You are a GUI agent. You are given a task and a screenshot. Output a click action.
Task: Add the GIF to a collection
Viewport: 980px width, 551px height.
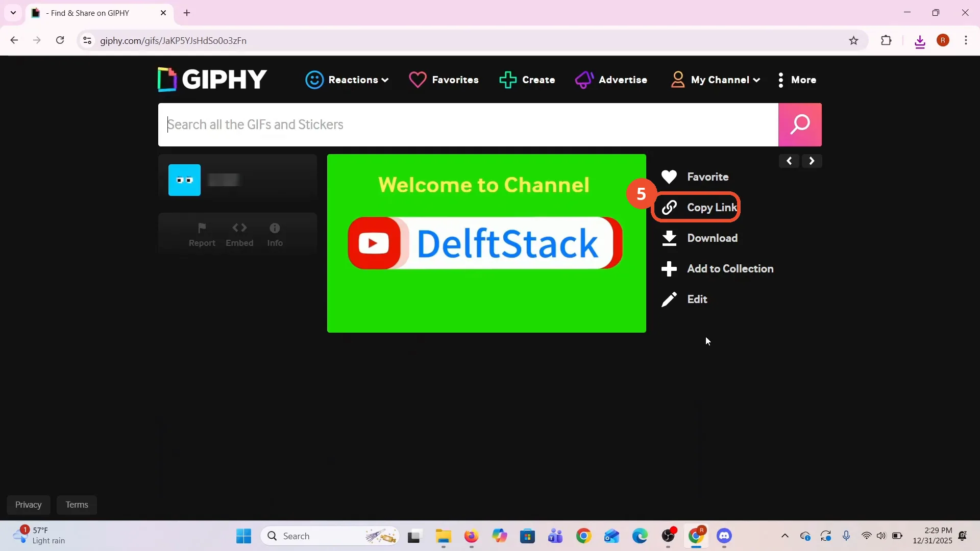click(x=717, y=268)
